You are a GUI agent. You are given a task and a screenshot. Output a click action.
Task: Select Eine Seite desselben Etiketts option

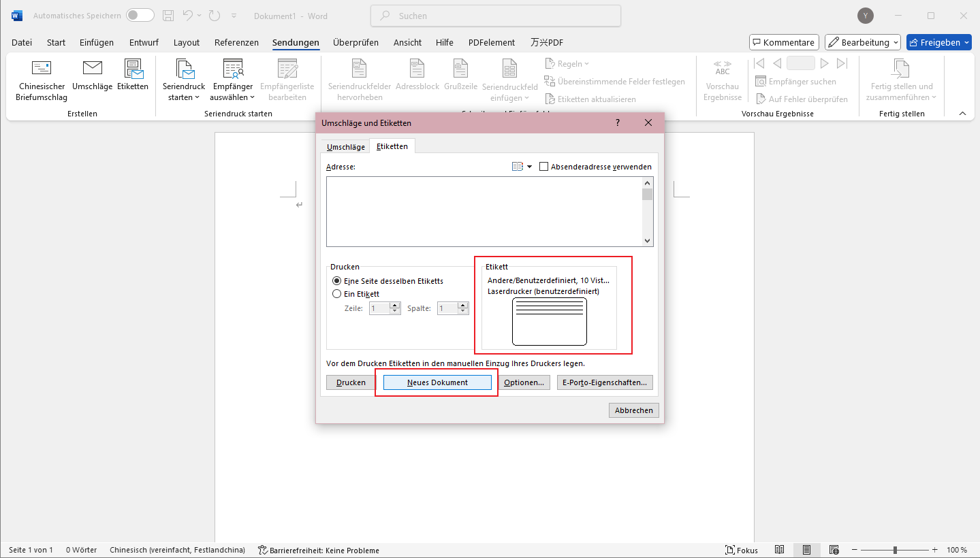click(336, 281)
